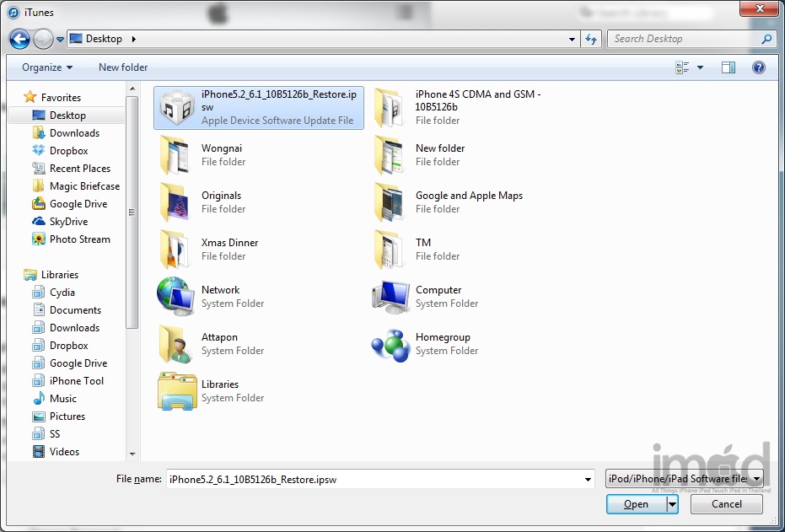Open the Organize dropdown menu
Viewport: 785px width, 532px height.
click(x=47, y=67)
